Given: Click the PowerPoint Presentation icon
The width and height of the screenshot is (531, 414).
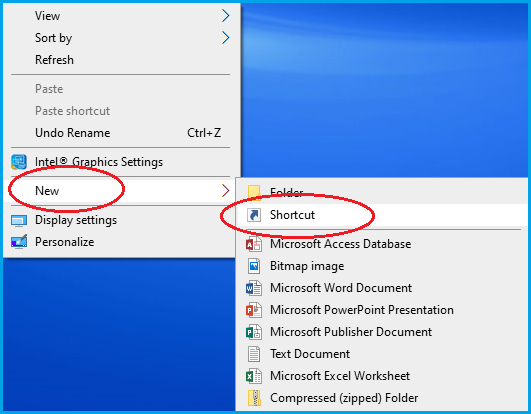Looking at the screenshot, I should tap(254, 310).
